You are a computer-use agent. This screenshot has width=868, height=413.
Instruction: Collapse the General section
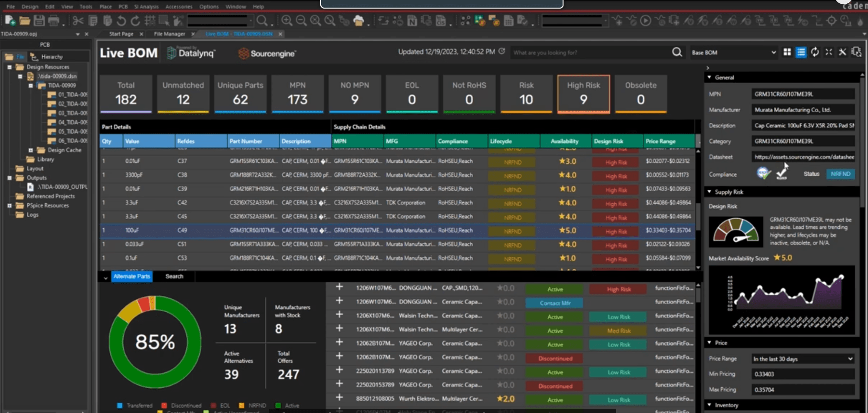point(709,77)
